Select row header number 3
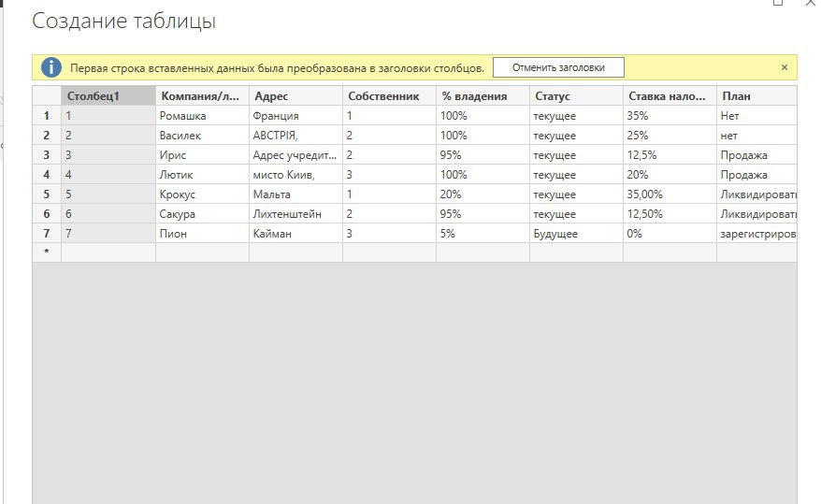Viewport: 821px width, 504px height. (47, 155)
